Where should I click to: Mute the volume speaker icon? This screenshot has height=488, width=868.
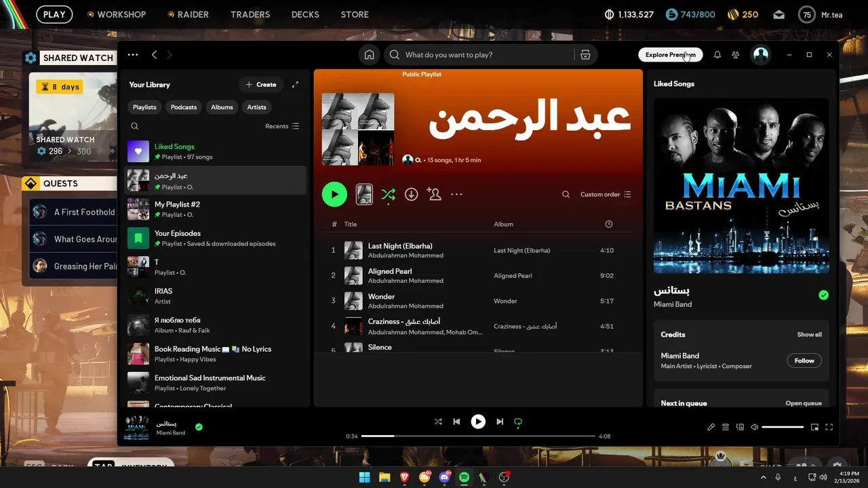pos(754,427)
